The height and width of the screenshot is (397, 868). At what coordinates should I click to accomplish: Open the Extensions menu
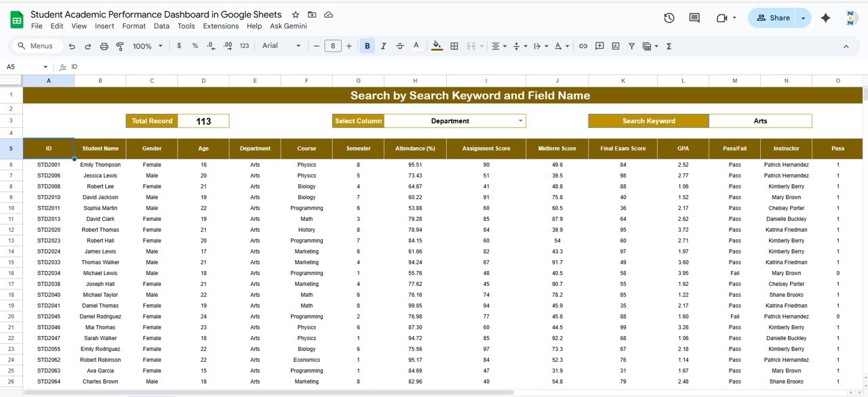point(220,26)
